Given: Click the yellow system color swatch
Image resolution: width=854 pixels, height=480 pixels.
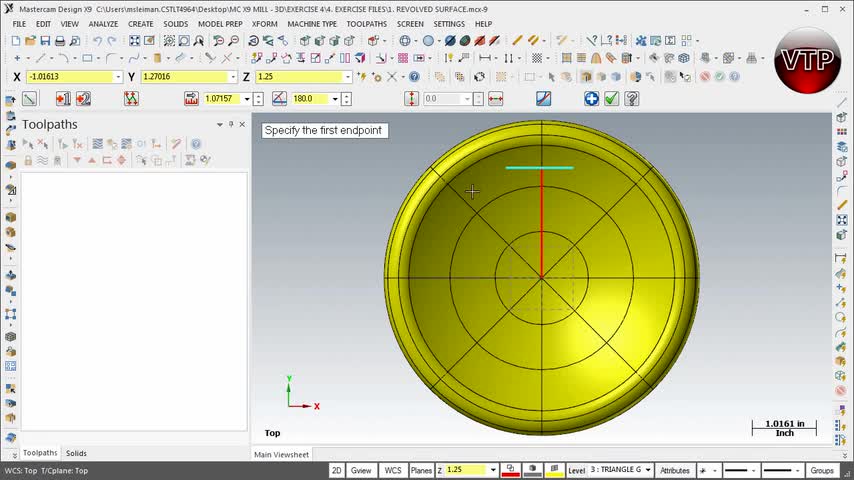Looking at the screenshot, I should (554, 470).
